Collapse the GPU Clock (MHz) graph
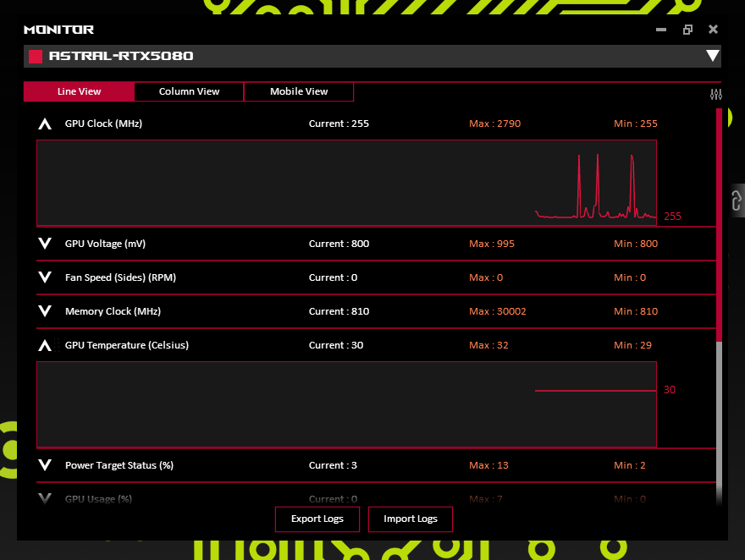The image size is (745, 560). [45, 124]
